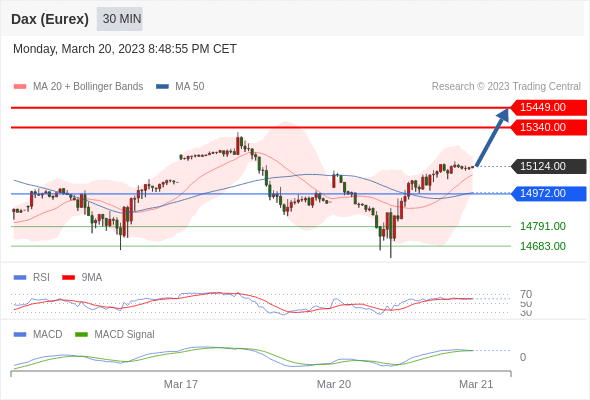
Task: Click the MA 20 + Bollinger Bands legend label
Action: tap(88, 87)
